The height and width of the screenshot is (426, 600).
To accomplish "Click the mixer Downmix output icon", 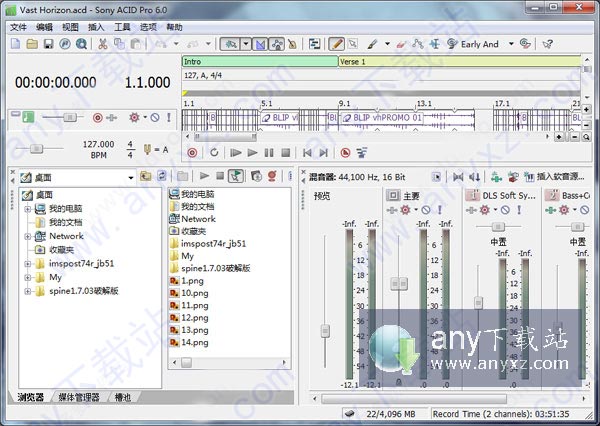I will pyautogui.click(x=458, y=177).
